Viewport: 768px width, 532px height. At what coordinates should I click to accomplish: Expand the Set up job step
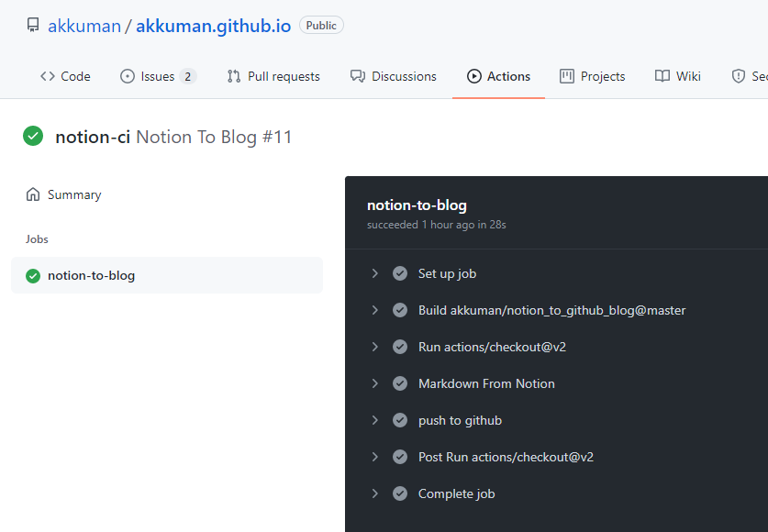point(374,273)
